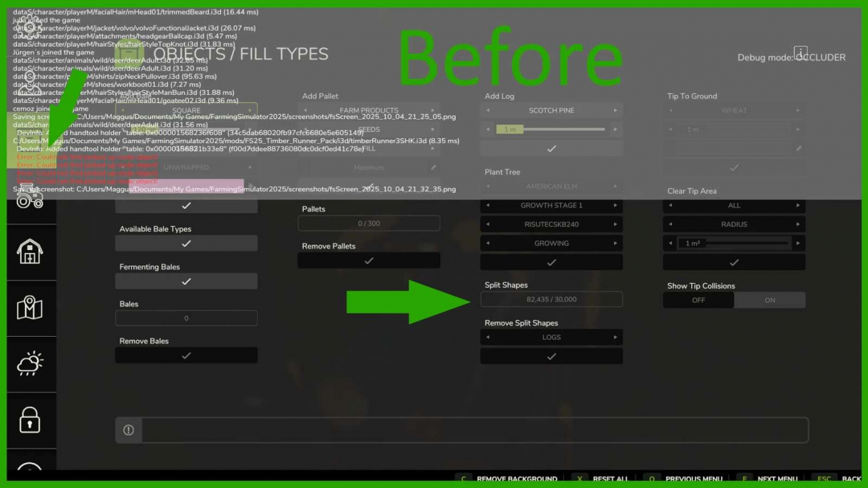Advance the SCOTCH PINE log type selector

click(615, 110)
